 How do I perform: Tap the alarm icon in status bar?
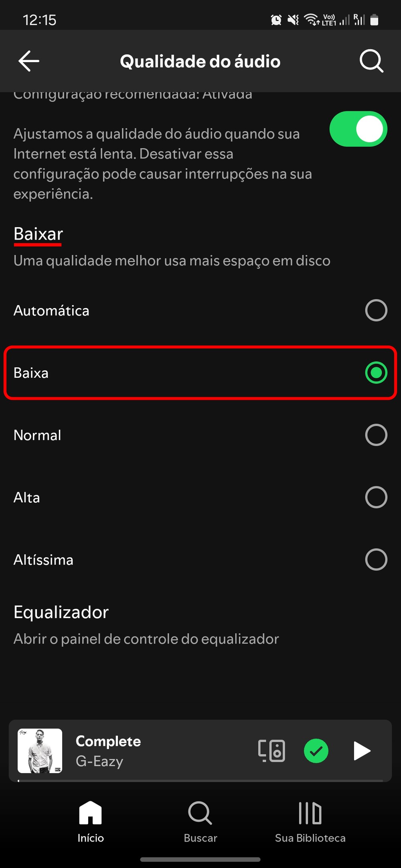tap(276, 20)
